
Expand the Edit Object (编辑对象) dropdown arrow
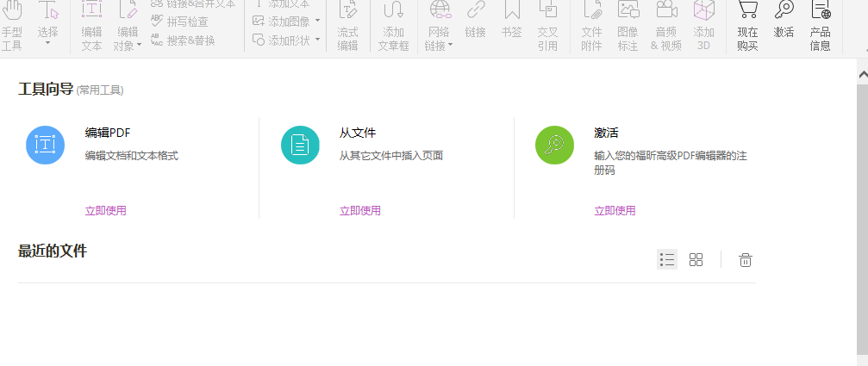(139, 46)
